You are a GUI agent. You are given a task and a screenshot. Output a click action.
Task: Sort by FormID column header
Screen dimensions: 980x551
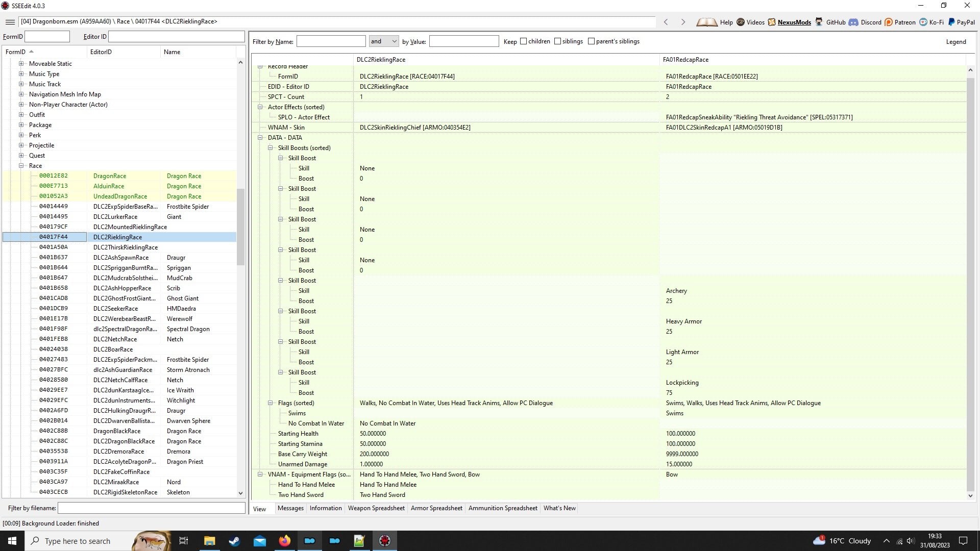(x=45, y=52)
